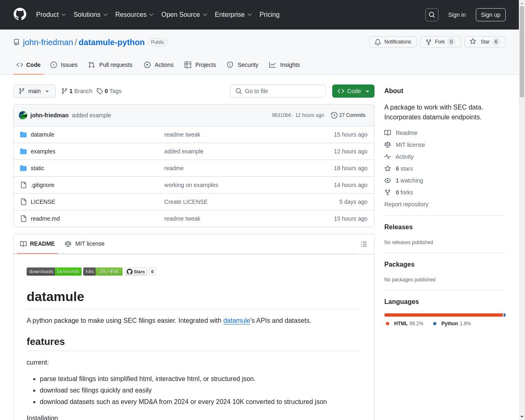Click the datamule folder icon

(x=23, y=135)
